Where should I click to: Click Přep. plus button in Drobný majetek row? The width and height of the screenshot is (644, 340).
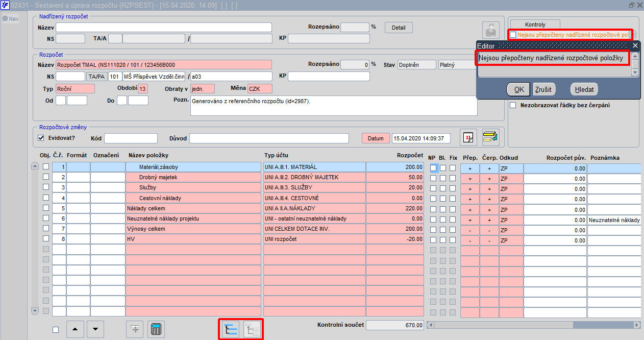pos(470,178)
